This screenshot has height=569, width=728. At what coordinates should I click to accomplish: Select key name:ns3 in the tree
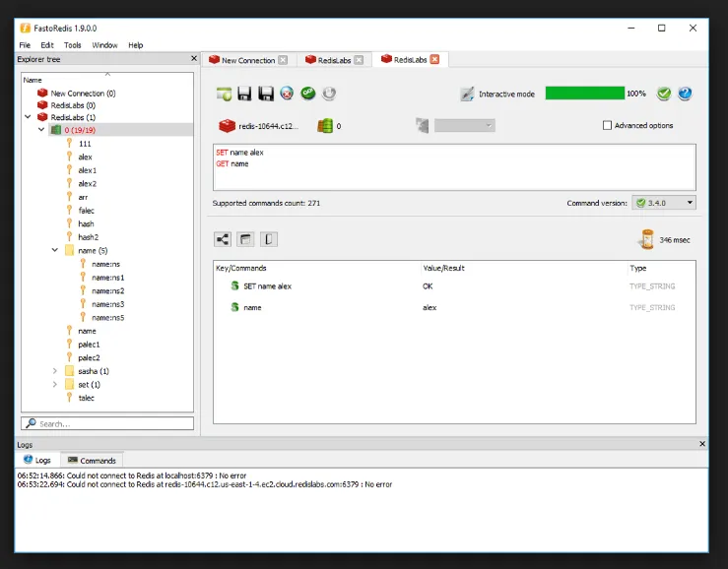107,304
